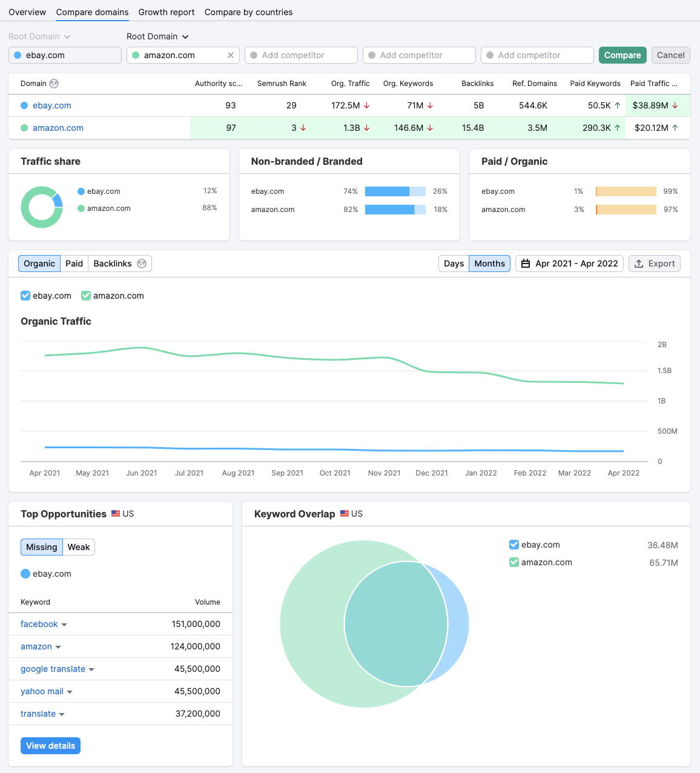Expand the facebook keyword dropdown
Image resolution: width=700 pixels, height=773 pixels.
[65, 624]
